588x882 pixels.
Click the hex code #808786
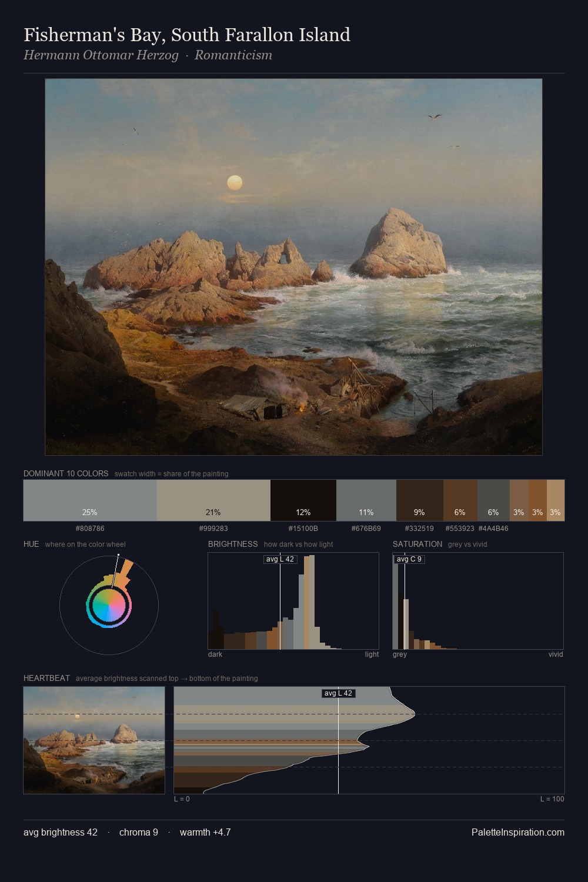(x=90, y=529)
